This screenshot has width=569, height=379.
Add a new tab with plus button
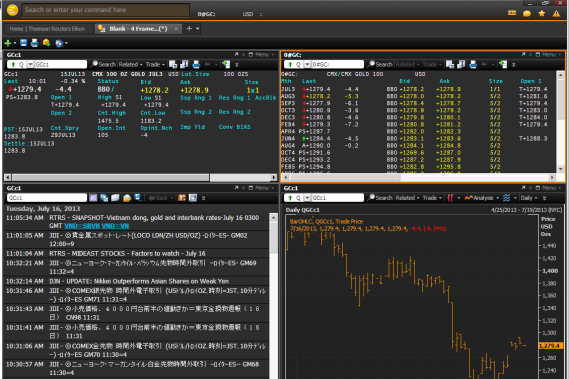coord(189,28)
